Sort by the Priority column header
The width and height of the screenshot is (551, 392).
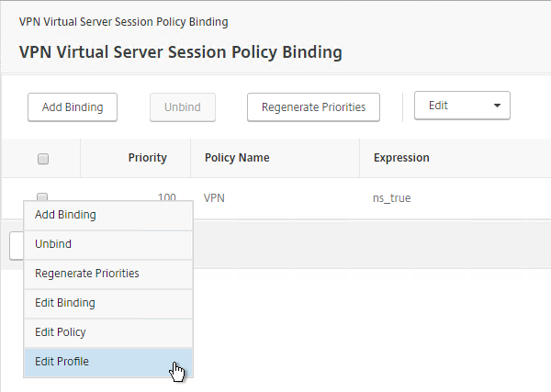147,158
